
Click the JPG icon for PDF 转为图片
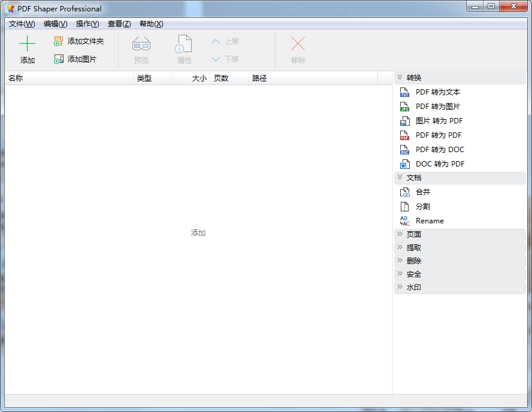(404, 107)
